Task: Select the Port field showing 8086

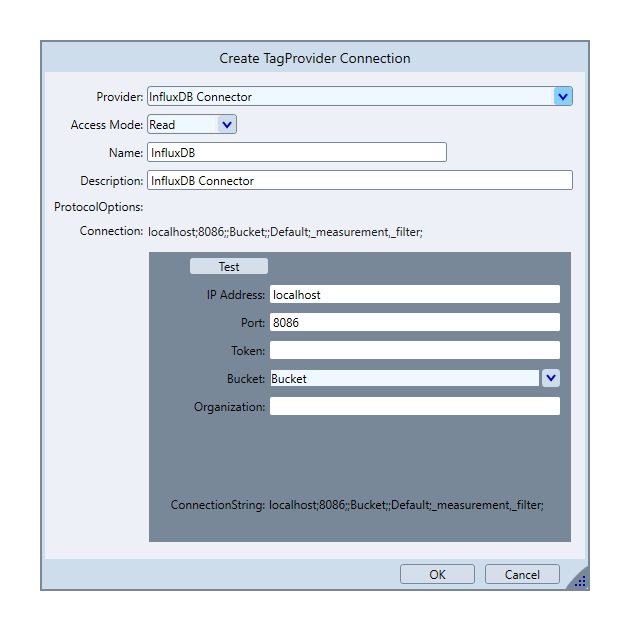Action: pyautogui.click(x=414, y=323)
